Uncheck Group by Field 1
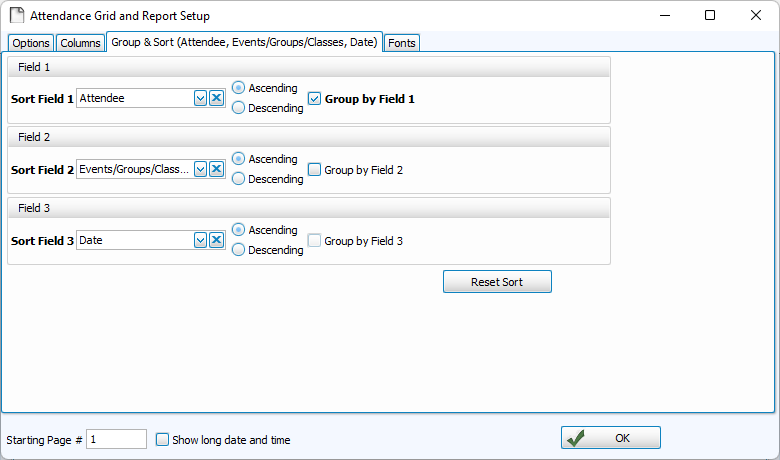The image size is (780, 460). 315,99
